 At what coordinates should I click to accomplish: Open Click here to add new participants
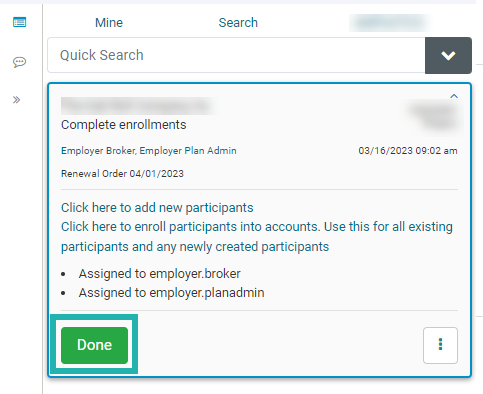[x=157, y=208]
